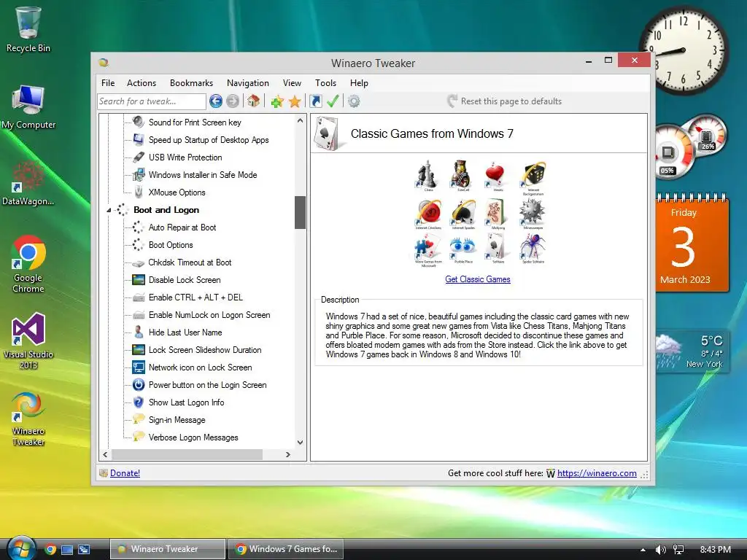Open the View menu
Viewport: 747px width, 560px height.
pyautogui.click(x=292, y=83)
